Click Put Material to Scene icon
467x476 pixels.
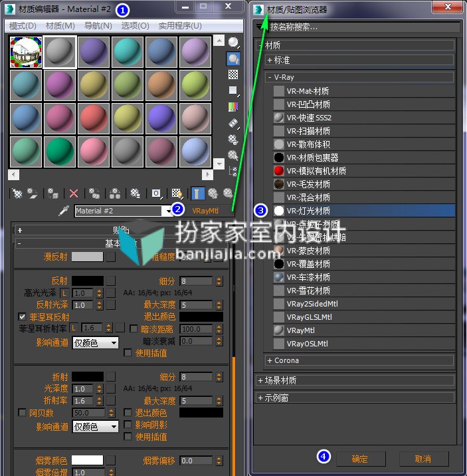[x=33, y=193]
